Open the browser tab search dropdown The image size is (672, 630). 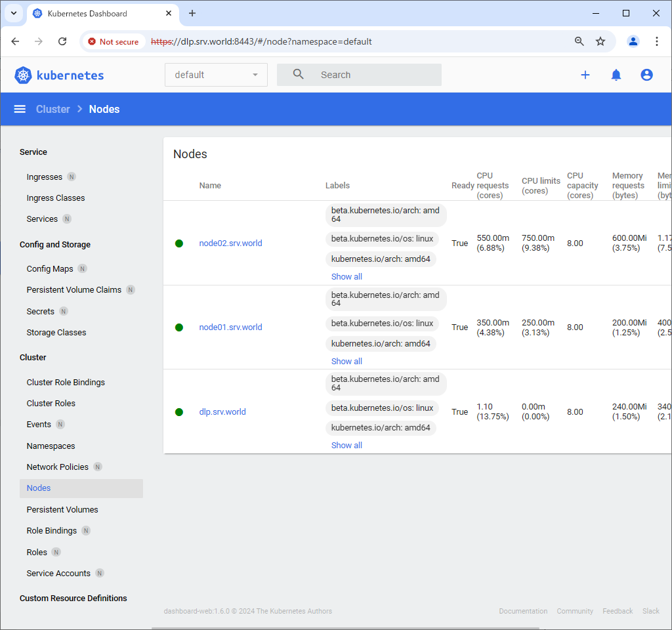tap(14, 13)
